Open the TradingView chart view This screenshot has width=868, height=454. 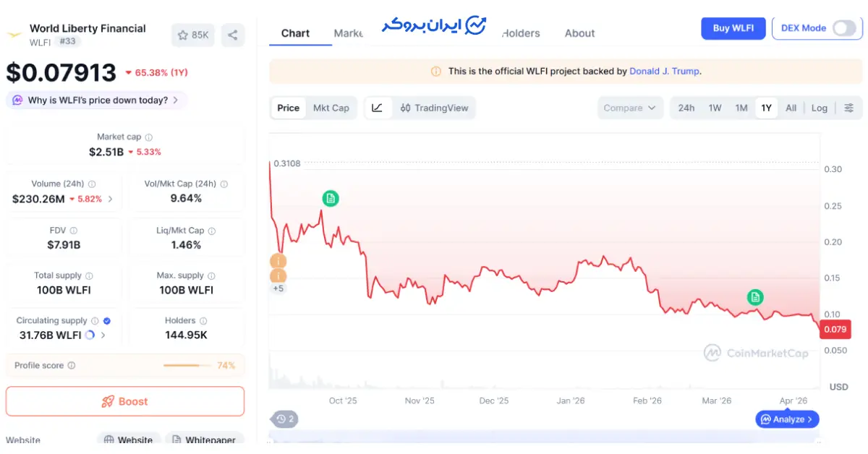435,108
